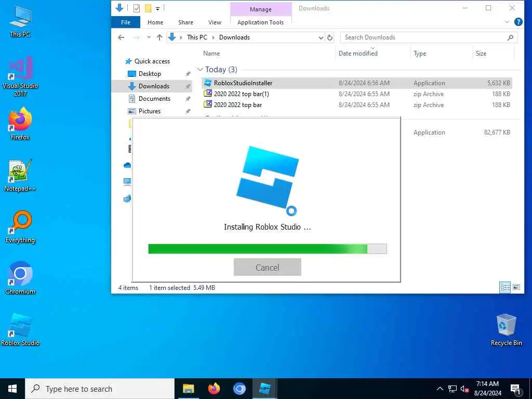
Task: Expand address bar history dropdown
Action: [x=321, y=37]
